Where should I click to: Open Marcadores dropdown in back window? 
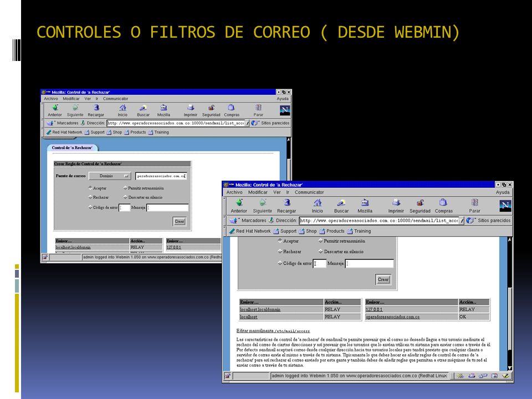(x=63, y=123)
